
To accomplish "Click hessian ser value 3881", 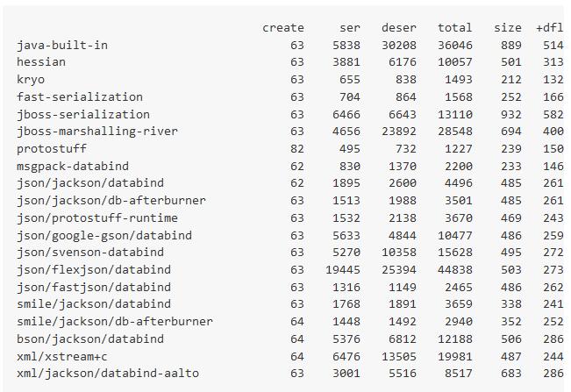I will (x=346, y=62).
